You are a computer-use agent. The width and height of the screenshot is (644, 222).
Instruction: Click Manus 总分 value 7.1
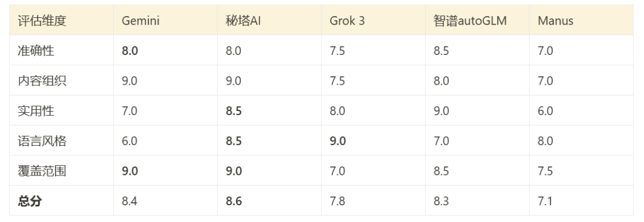click(x=545, y=201)
